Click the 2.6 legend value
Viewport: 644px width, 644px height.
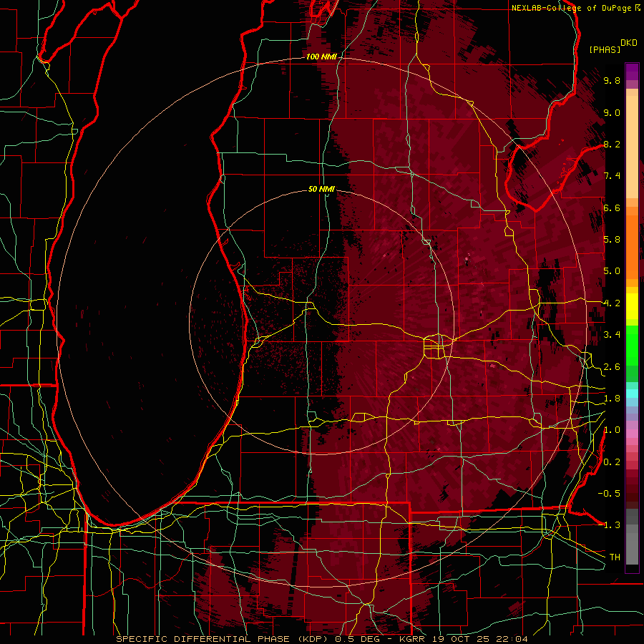[x=612, y=366]
